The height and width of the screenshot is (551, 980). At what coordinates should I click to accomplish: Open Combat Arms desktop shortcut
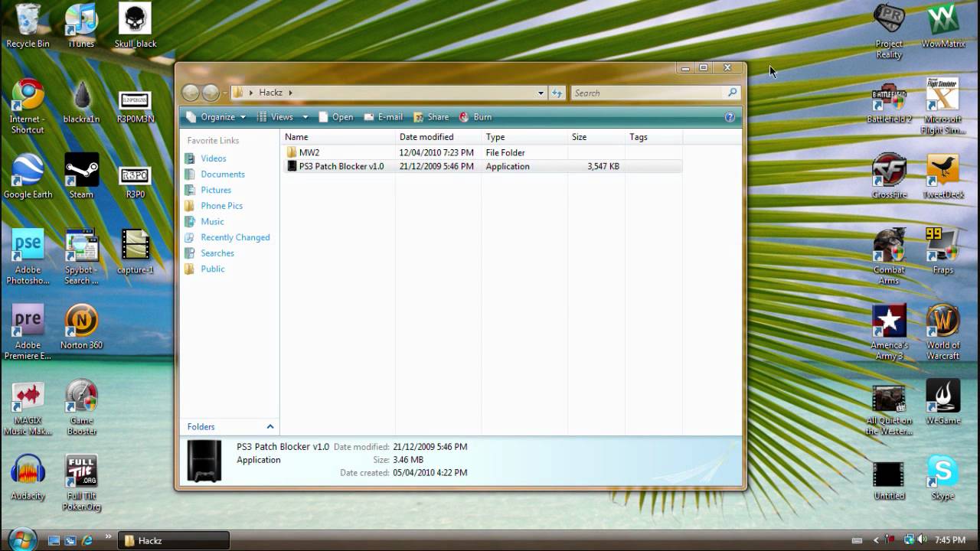tap(889, 257)
